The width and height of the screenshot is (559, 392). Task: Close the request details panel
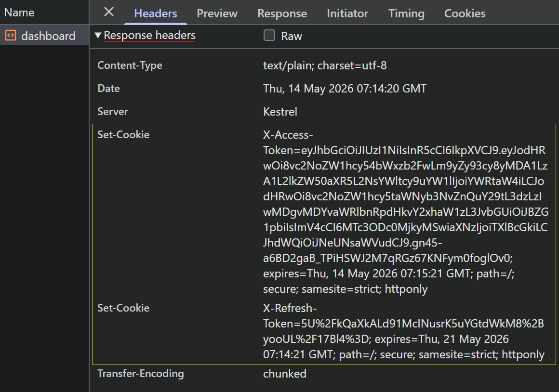[x=109, y=12]
